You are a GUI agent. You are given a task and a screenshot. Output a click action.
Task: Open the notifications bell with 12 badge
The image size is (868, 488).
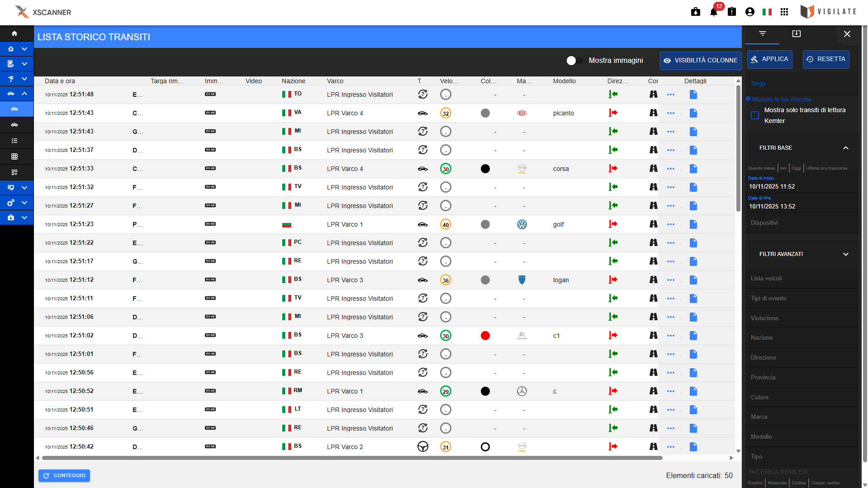(x=714, y=12)
